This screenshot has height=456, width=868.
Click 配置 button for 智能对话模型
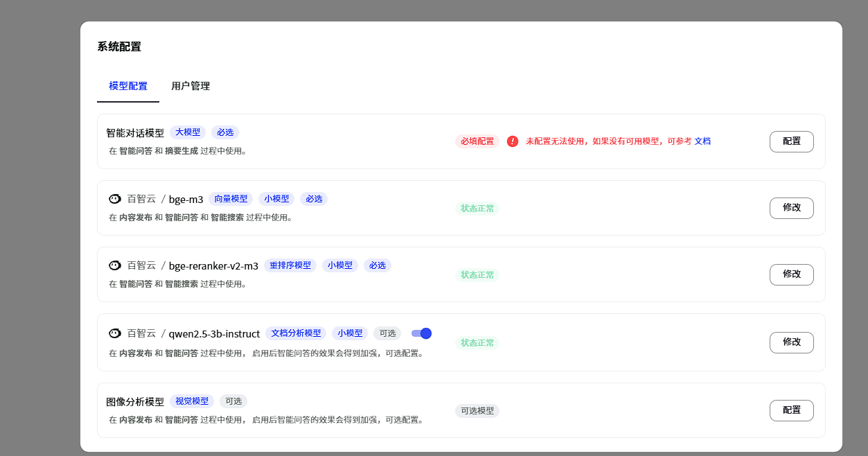tap(791, 141)
